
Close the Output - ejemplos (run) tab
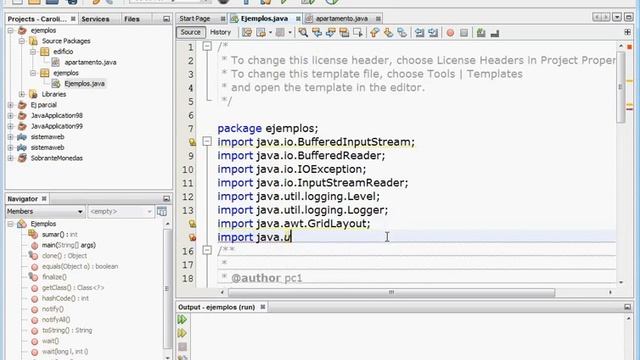click(x=263, y=307)
